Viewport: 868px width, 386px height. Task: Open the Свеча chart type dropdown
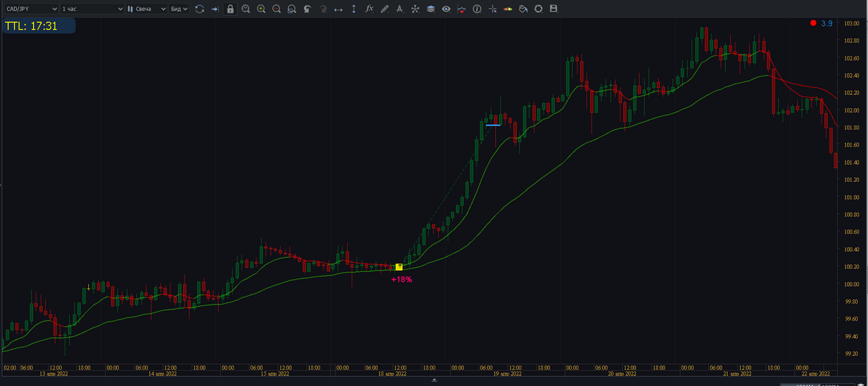pos(147,9)
